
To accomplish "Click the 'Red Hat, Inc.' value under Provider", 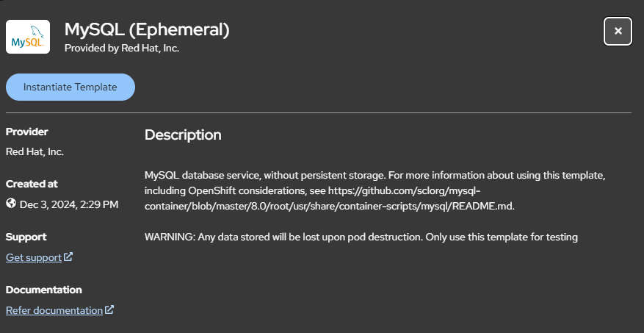I will pos(35,151).
